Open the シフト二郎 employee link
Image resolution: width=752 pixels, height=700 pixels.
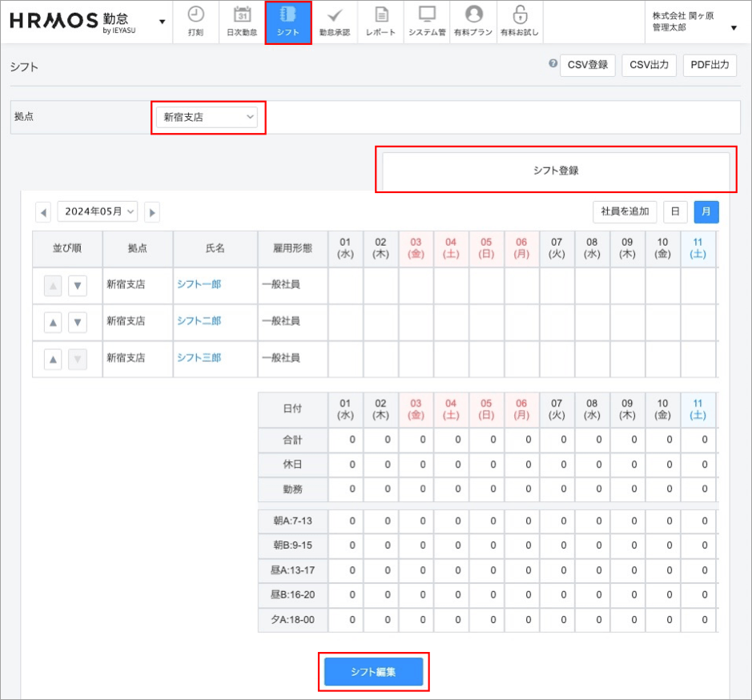click(x=199, y=321)
